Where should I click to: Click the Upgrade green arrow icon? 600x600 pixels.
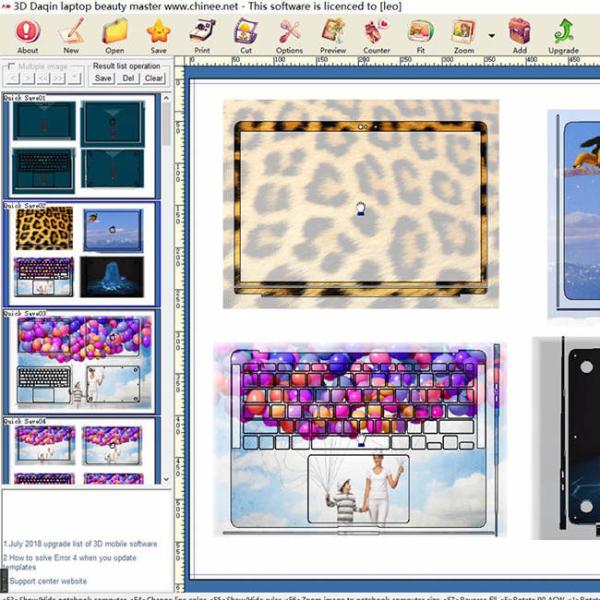(565, 35)
